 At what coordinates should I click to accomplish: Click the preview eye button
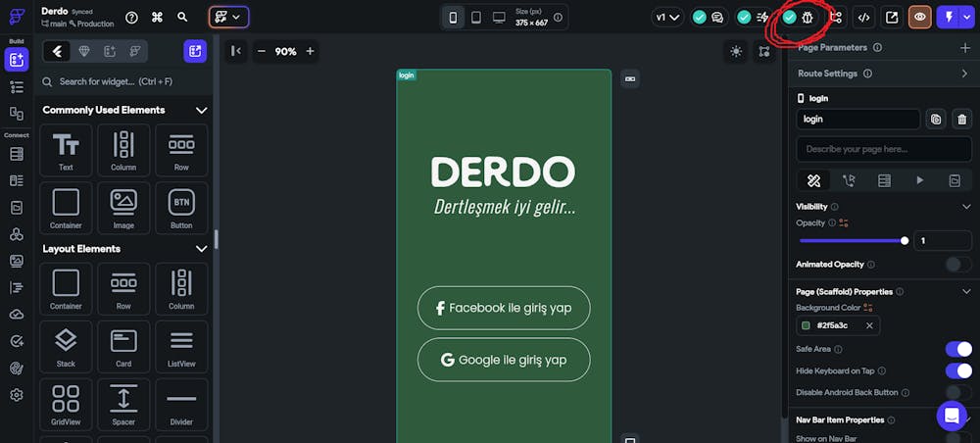[x=920, y=18]
